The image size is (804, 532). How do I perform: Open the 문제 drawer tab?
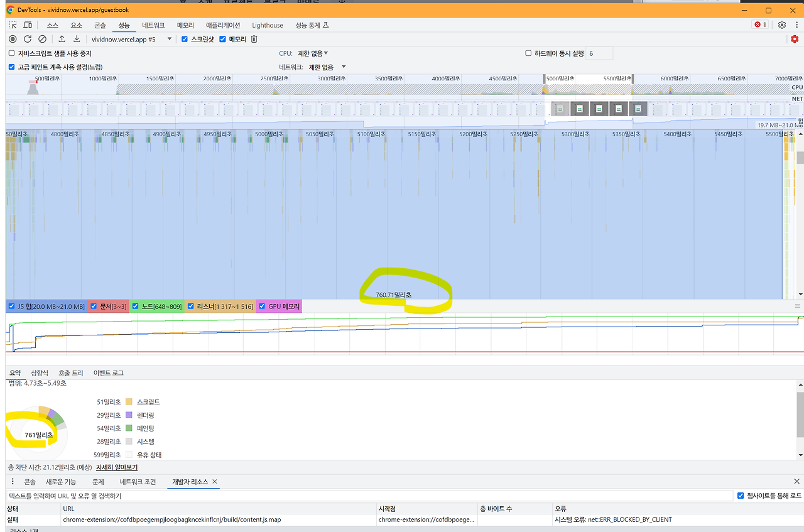(x=98, y=482)
